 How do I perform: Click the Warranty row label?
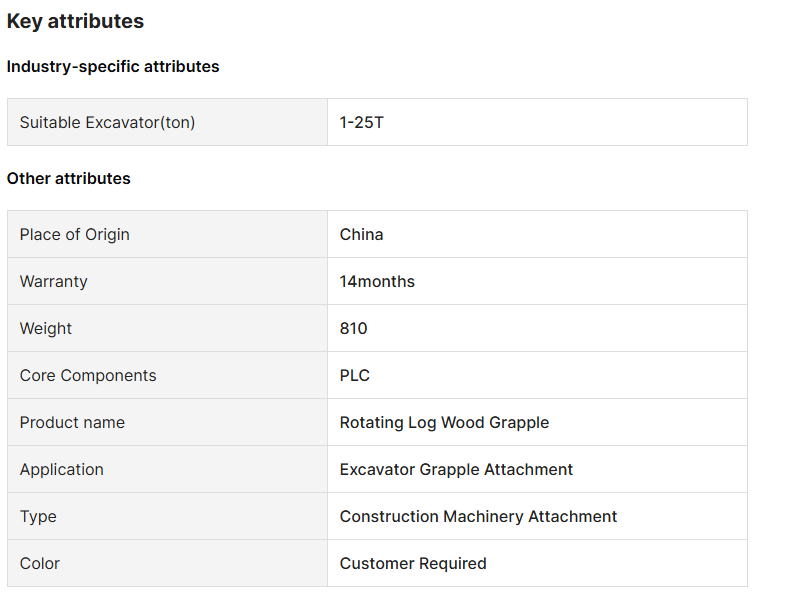click(x=54, y=282)
